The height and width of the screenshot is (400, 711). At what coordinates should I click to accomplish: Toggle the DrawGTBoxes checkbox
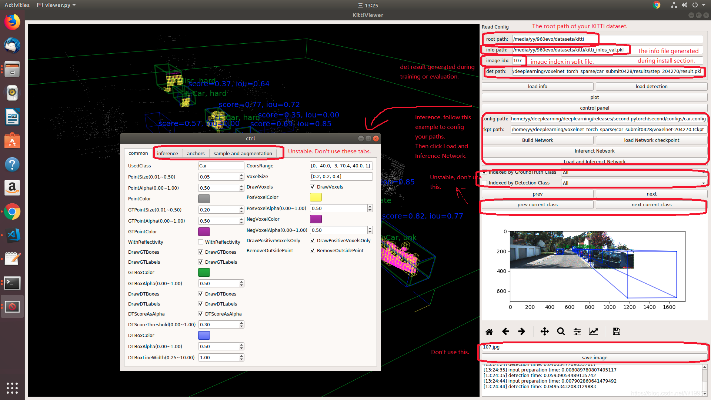click(x=202, y=252)
